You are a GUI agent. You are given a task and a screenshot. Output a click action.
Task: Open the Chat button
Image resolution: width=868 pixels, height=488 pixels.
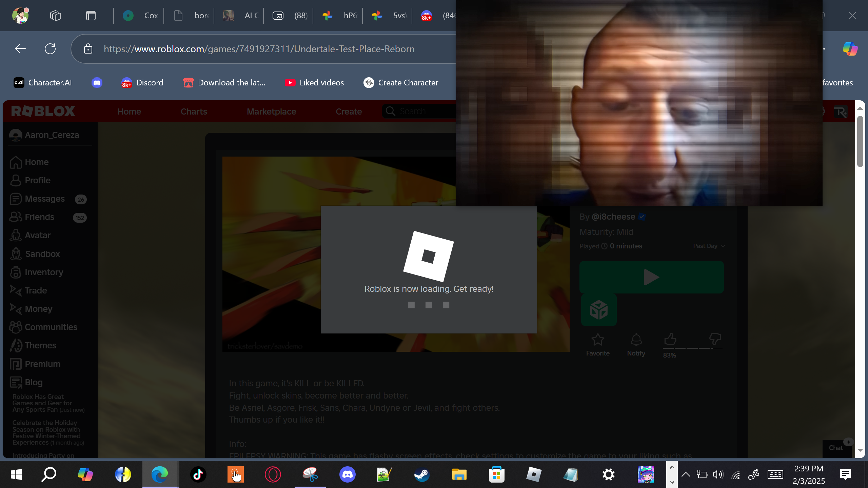click(837, 448)
